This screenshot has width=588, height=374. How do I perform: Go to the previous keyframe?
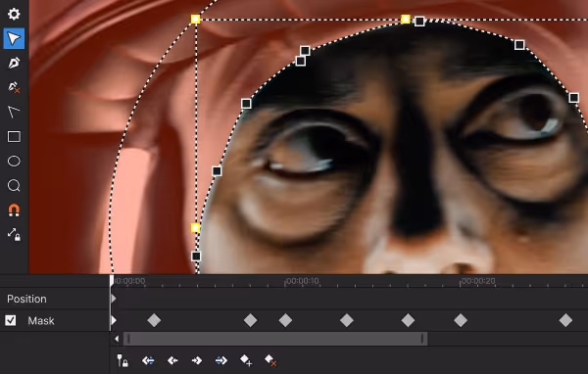(x=172, y=360)
